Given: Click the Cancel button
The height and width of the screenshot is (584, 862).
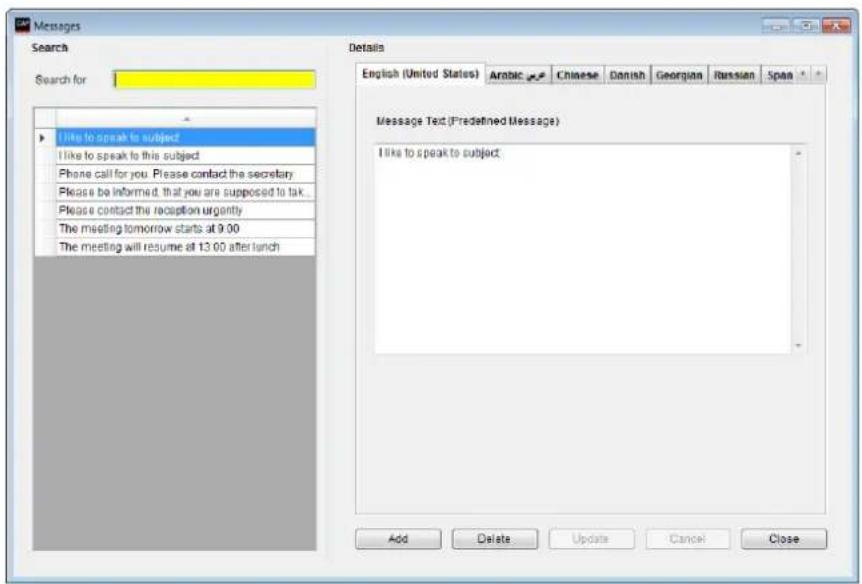Looking at the screenshot, I should tap(688, 539).
